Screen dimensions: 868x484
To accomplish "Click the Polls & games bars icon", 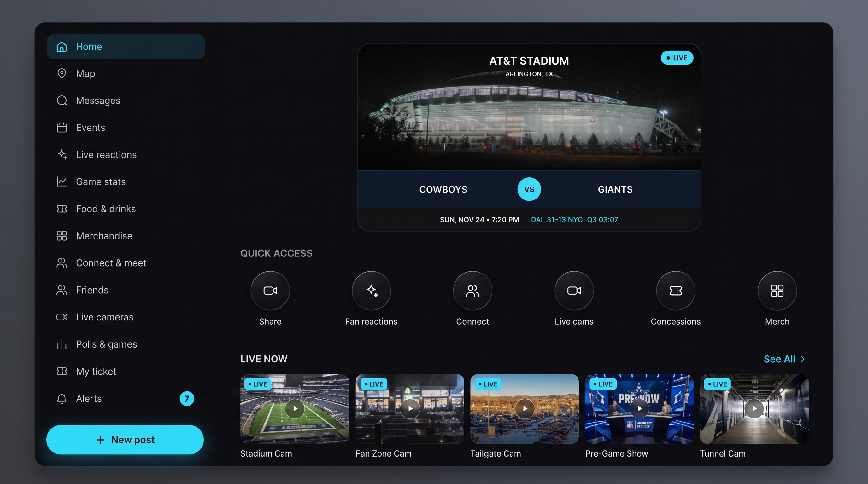I will (x=62, y=344).
